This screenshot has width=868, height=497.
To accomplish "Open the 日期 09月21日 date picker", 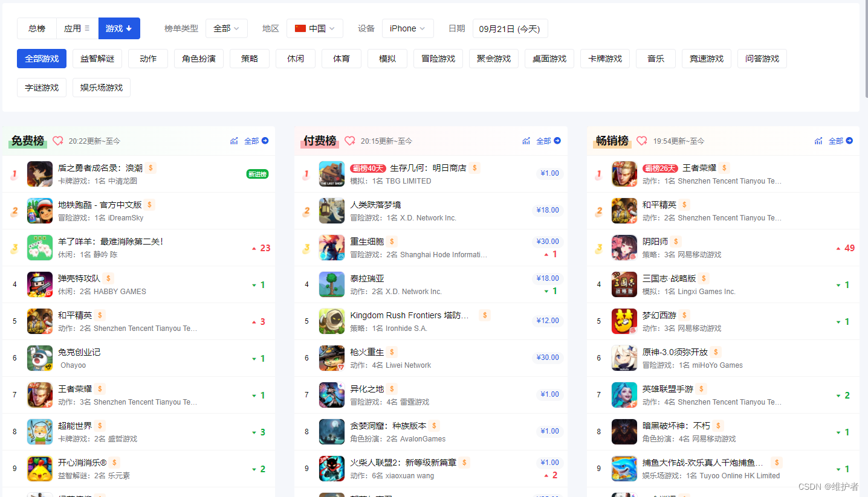I will pyautogui.click(x=510, y=28).
